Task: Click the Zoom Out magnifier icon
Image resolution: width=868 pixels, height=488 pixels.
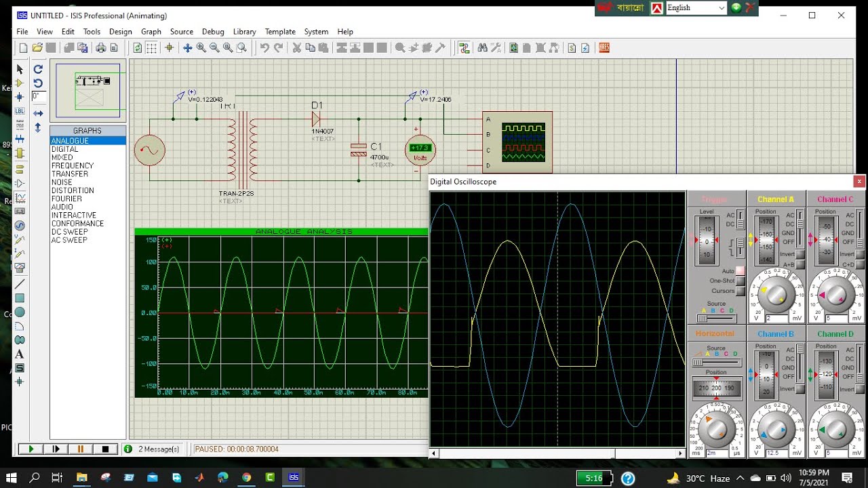Action: (214, 48)
